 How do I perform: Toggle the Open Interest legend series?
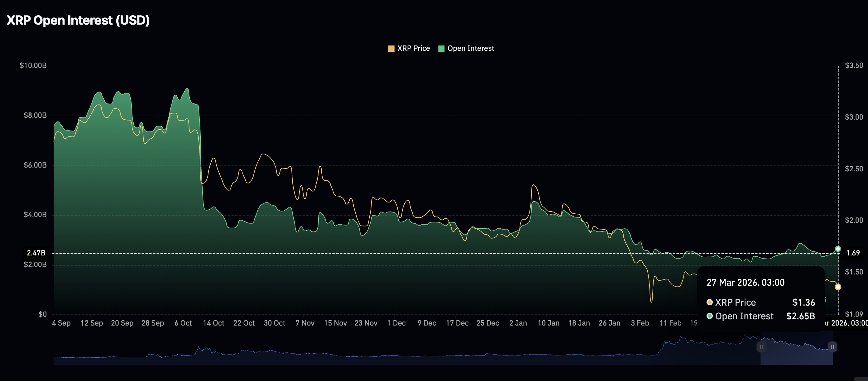coord(466,48)
